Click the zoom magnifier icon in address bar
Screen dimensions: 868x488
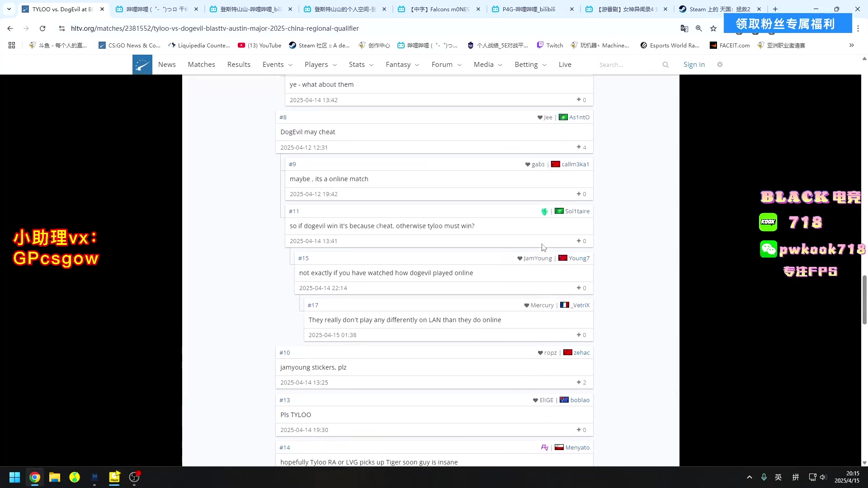tap(699, 28)
